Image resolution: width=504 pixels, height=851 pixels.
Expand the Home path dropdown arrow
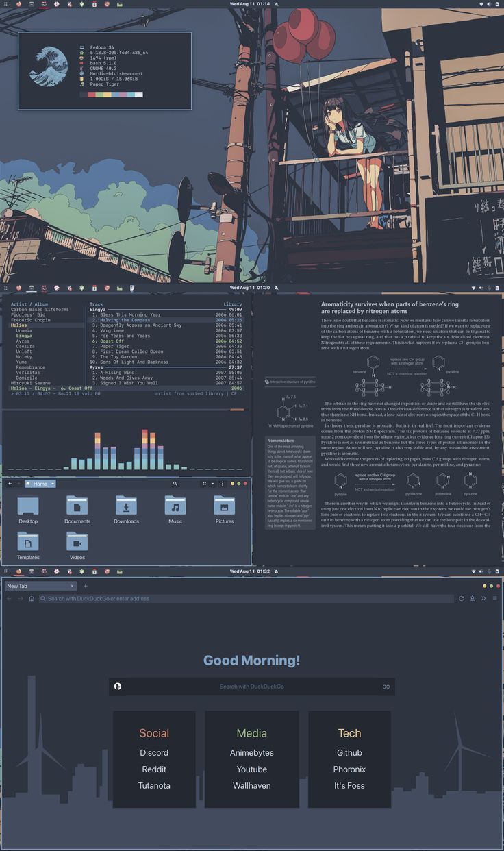52,484
